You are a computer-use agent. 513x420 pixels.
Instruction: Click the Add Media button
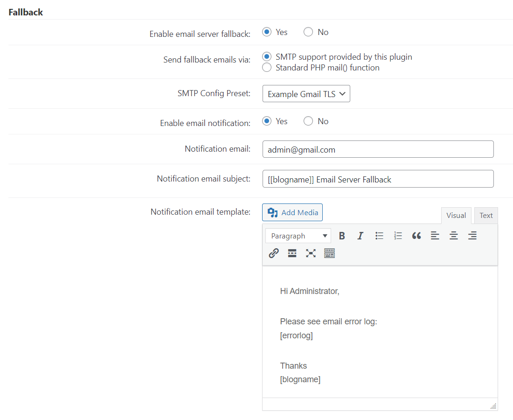point(292,212)
